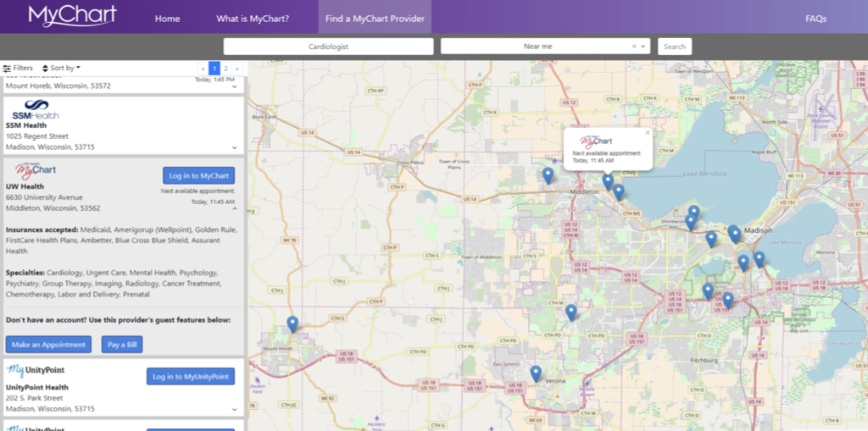
Task: Click the UW Health MyChart logo in the list
Action: [x=36, y=170]
